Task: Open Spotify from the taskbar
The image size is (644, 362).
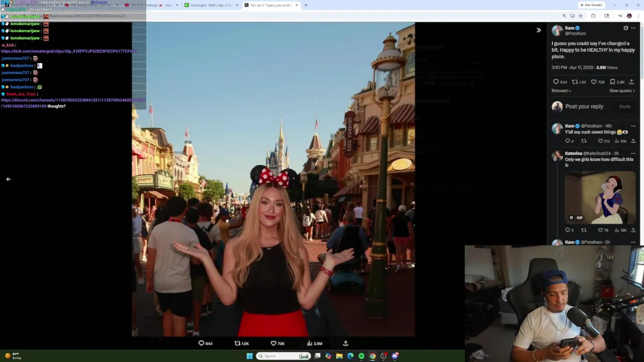Action: point(361,356)
